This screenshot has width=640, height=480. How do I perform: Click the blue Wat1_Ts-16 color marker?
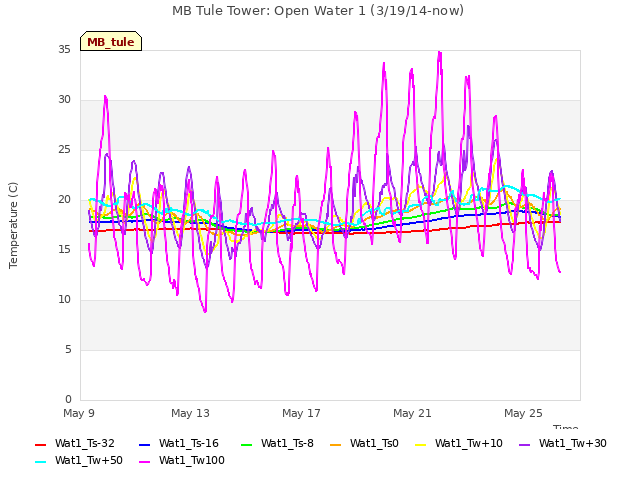(x=144, y=444)
